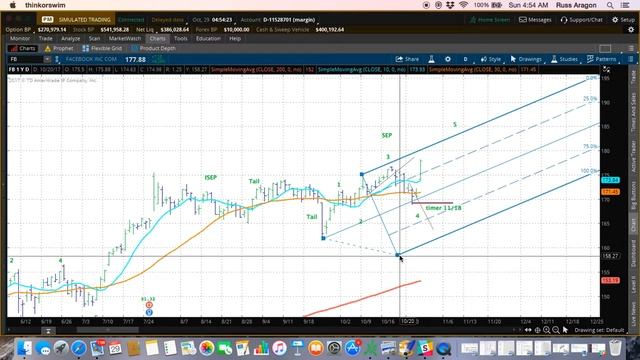Open the Trade tab
640x360 pixels.
pos(45,38)
